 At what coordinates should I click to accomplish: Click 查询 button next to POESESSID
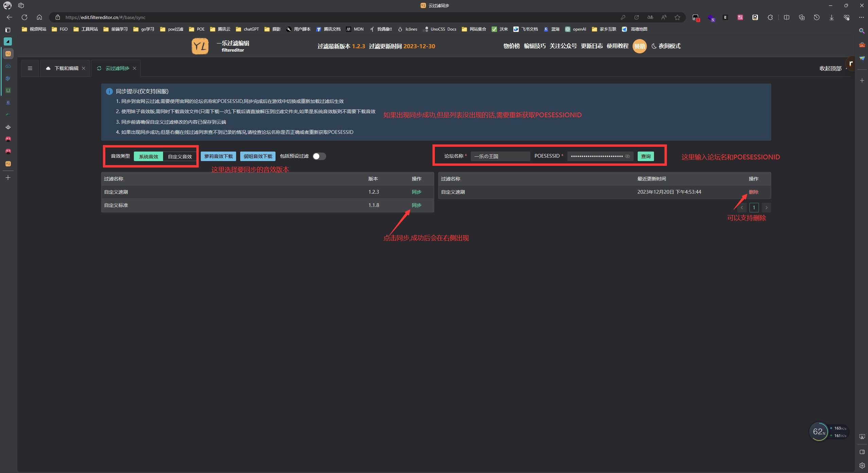coord(645,156)
